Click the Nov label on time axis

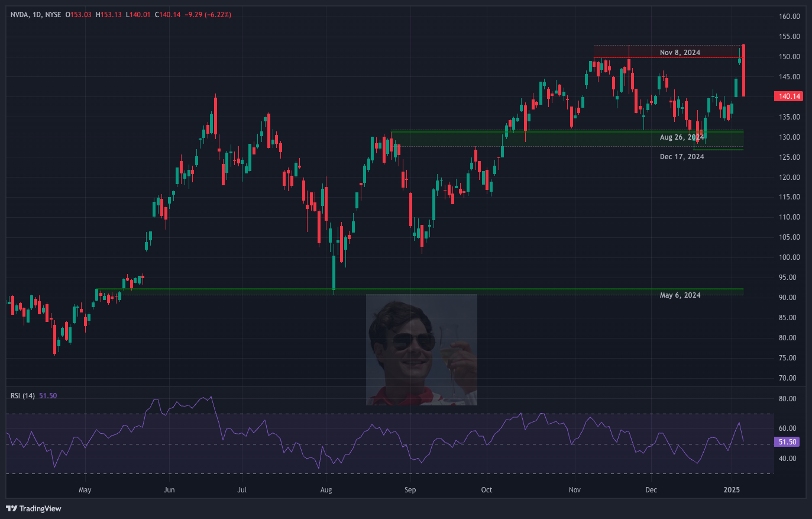point(574,490)
